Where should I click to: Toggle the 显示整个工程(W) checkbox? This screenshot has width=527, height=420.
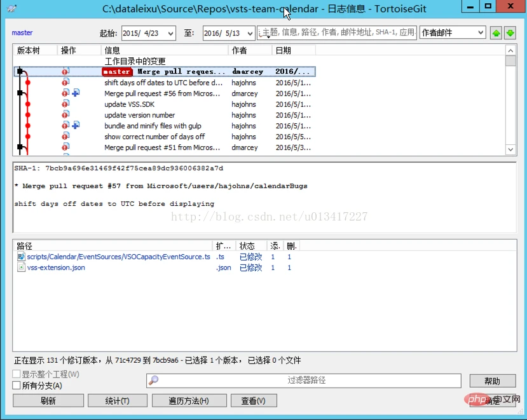(x=17, y=374)
